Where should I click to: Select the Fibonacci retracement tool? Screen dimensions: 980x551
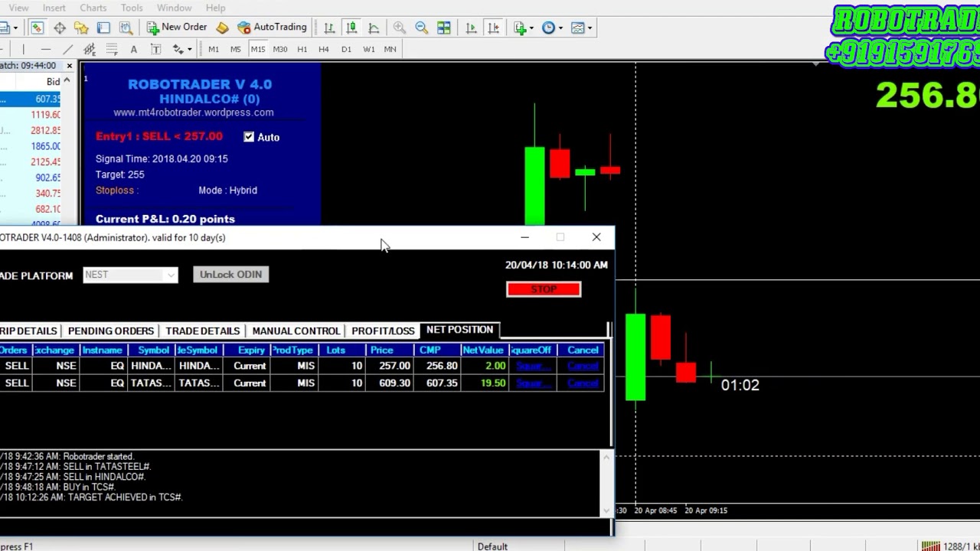coord(111,49)
